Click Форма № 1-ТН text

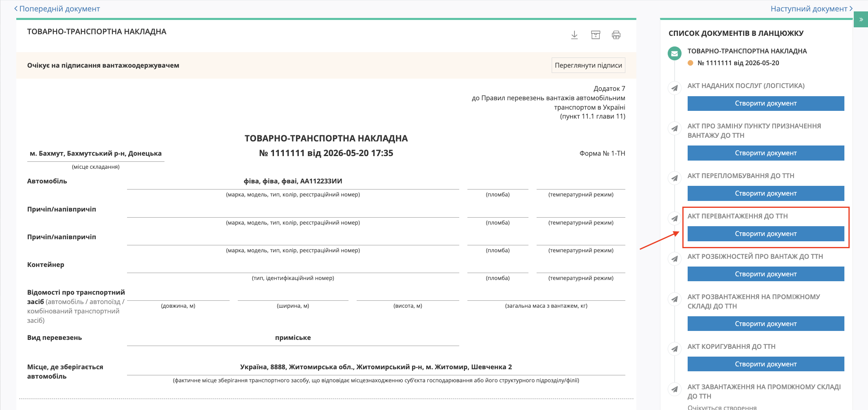[x=602, y=154]
